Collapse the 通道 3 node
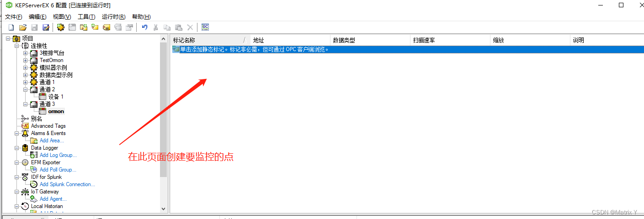The image size is (644, 219). pos(26,104)
